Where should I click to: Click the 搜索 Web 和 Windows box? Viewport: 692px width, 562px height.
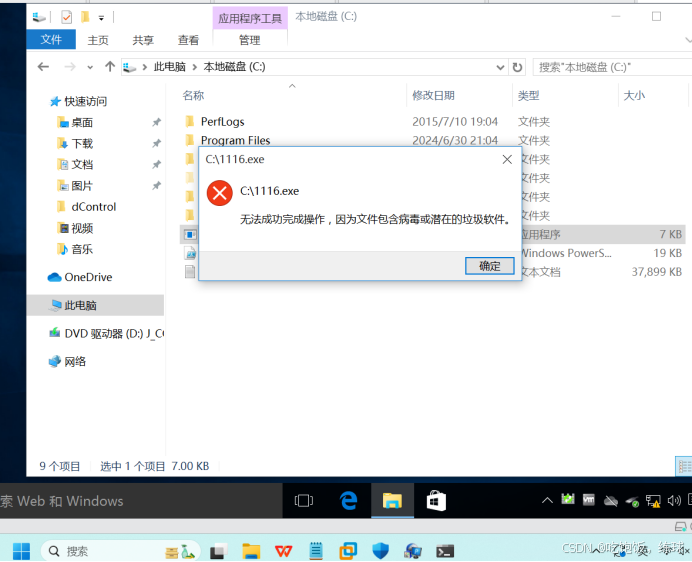point(141,501)
